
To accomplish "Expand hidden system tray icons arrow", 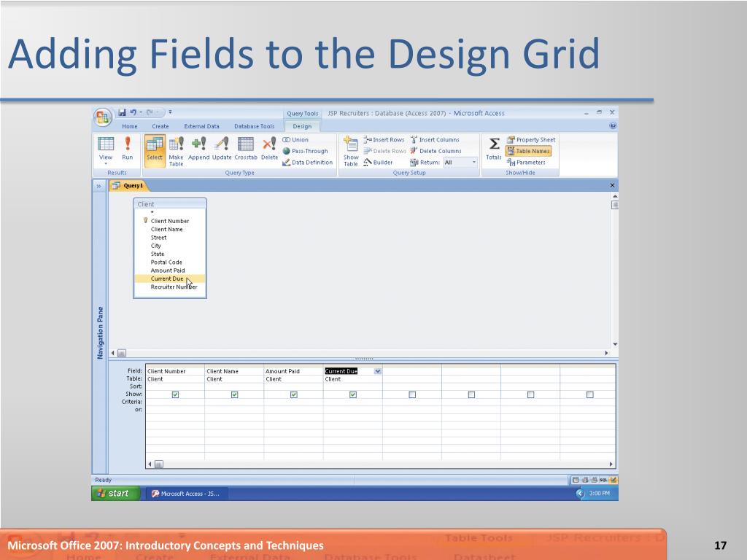I will (x=580, y=494).
